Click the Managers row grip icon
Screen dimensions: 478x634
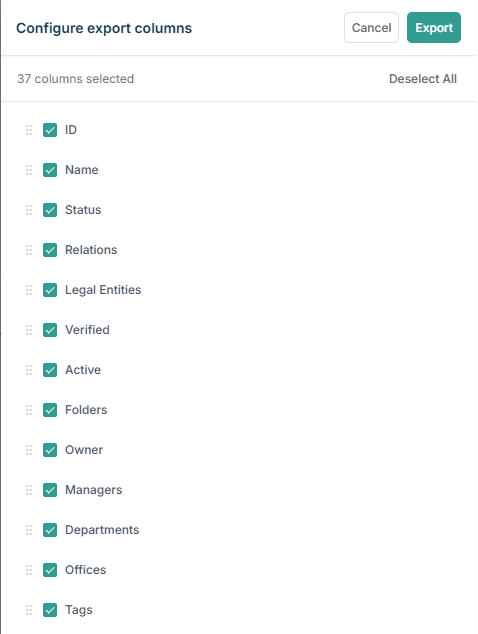coord(29,490)
